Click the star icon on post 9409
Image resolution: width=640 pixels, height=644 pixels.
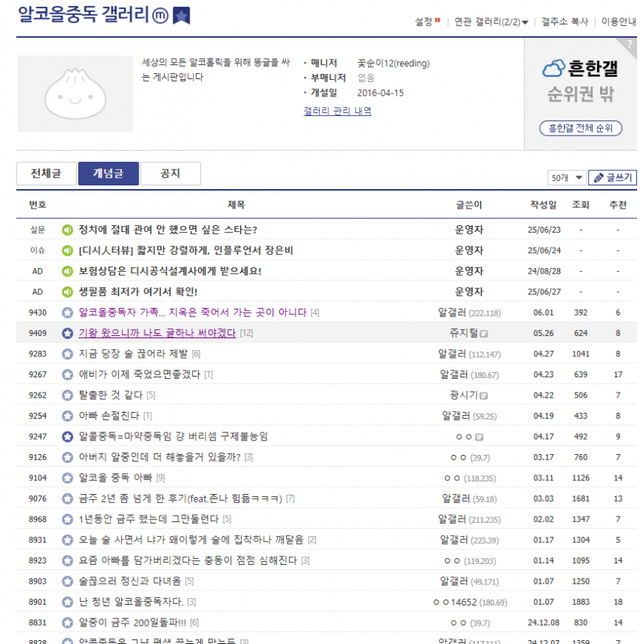(x=67, y=333)
